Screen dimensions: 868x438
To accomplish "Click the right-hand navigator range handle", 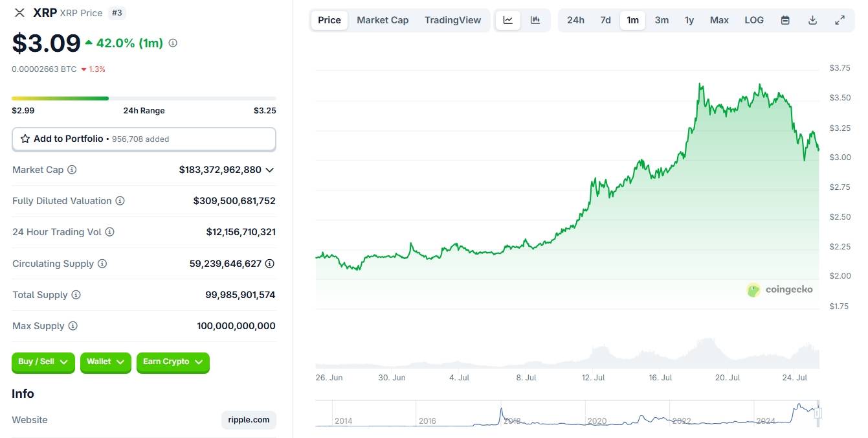I will 818,413.
